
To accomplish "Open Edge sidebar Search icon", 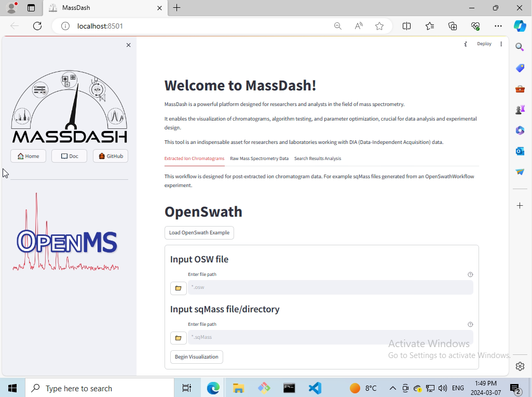I will 520,47.
